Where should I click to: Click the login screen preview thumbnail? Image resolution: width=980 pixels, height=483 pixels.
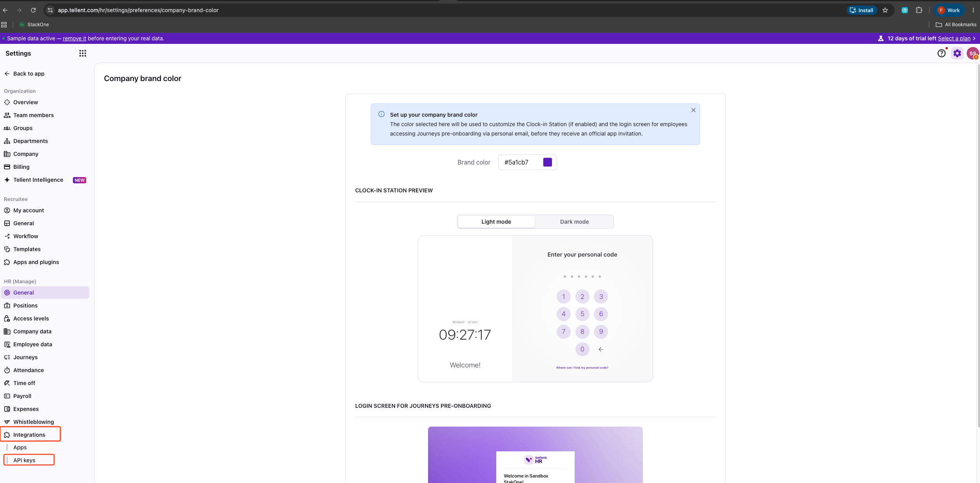tap(535, 455)
